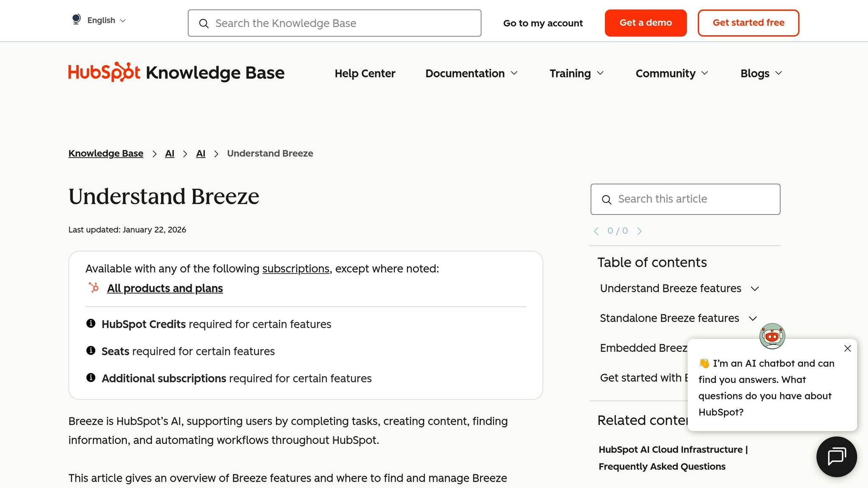Open the English language selector globe icon
The height and width of the screenshot is (488, 868).
76,19
